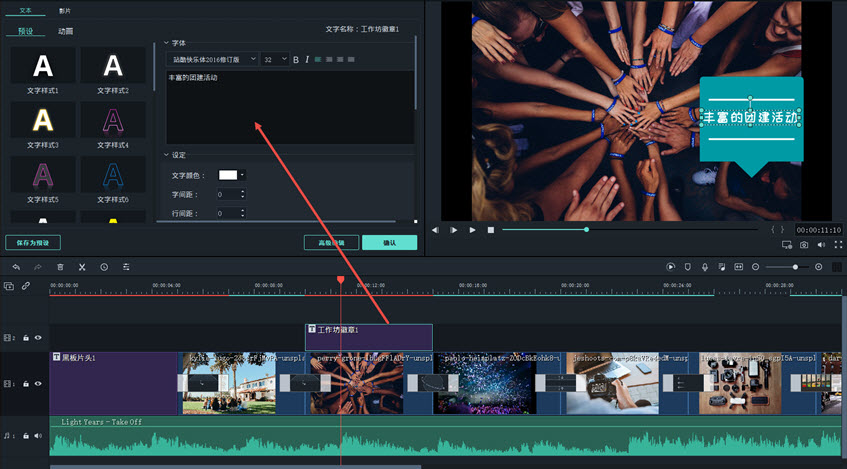This screenshot has height=469, width=847.
Task: Click the undo arrow in timeline toolbar
Action: pos(16,267)
